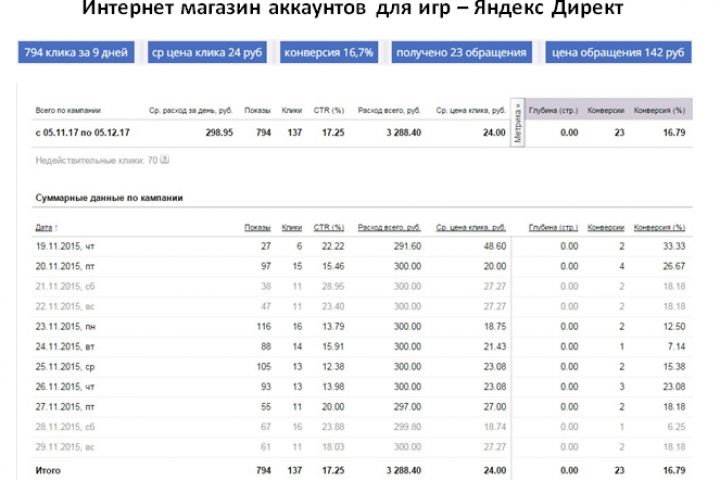This screenshot has width=720, height=480.
Task: Select the greyed row 29.11.2015, вс
Action: tap(362, 447)
